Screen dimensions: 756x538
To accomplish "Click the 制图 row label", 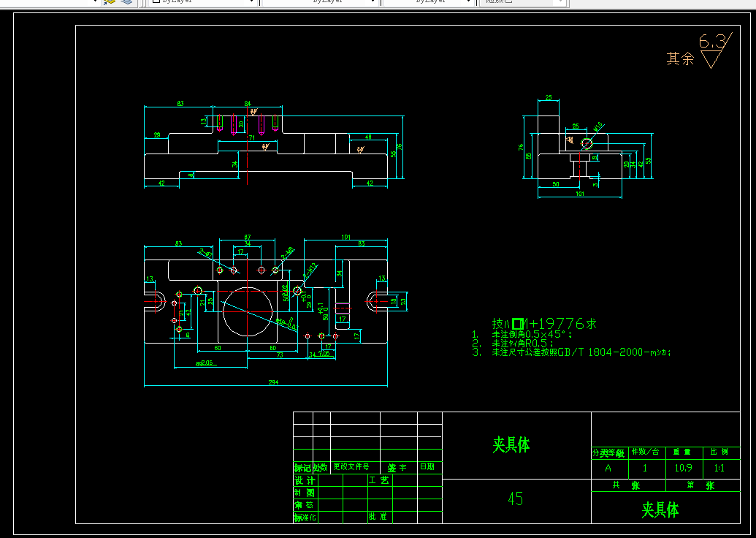I will coord(305,493).
